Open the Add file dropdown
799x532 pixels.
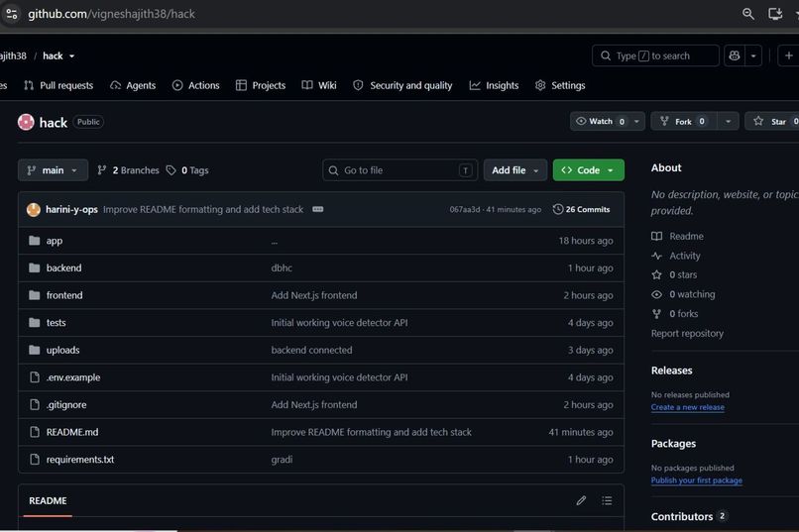click(515, 170)
